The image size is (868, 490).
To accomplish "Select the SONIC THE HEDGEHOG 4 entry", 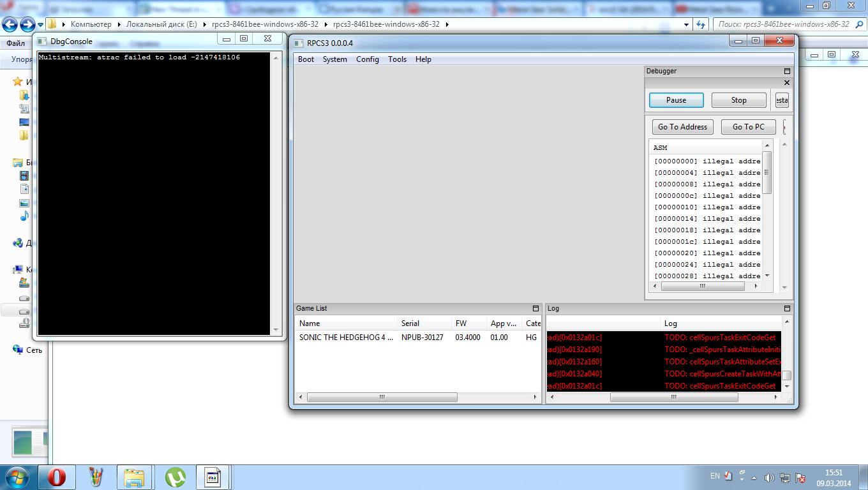I will click(x=346, y=338).
